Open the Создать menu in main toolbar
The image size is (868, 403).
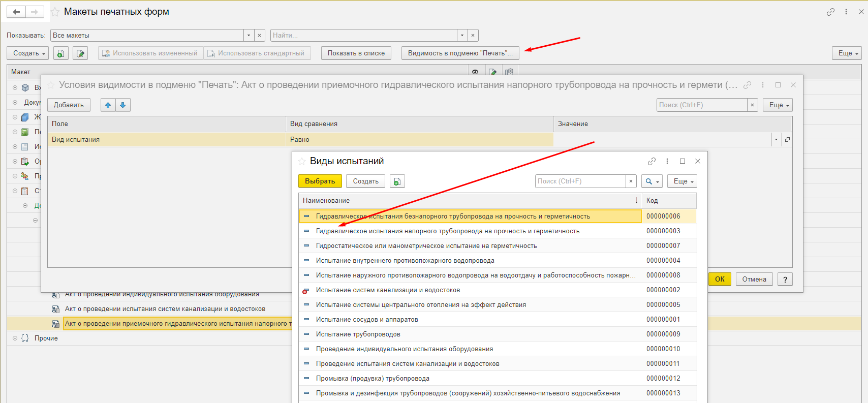[28, 53]
